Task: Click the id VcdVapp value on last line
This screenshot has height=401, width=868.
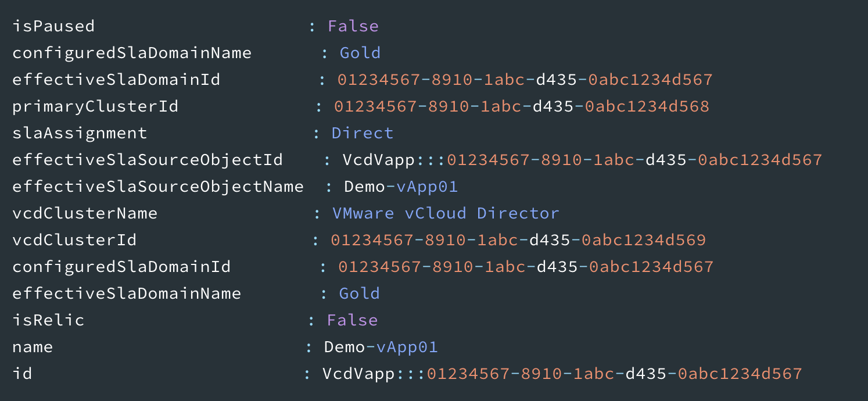Action: pos(562,374)
